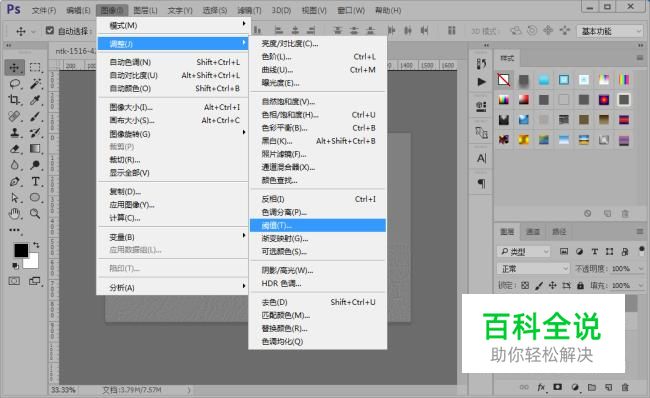Select the History Brush tool
This screenshot has width=650, height=398.
35,132
